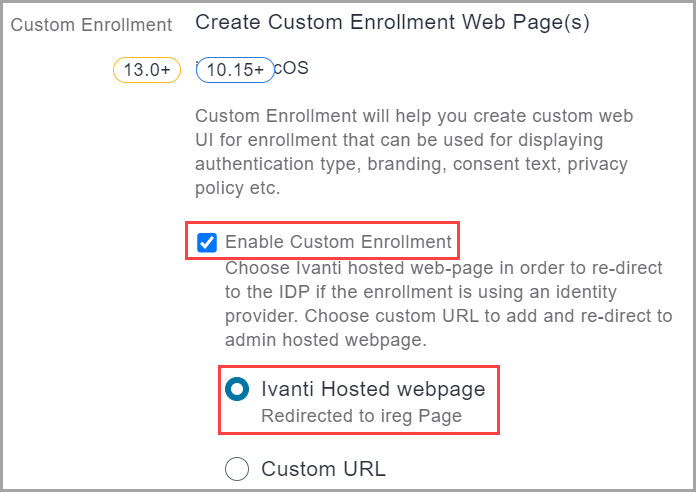Image resolution: width=696 pixels, height=492 pixels.
Task: Click the yellow 13.0+ version badge
Action: [146, 70]
